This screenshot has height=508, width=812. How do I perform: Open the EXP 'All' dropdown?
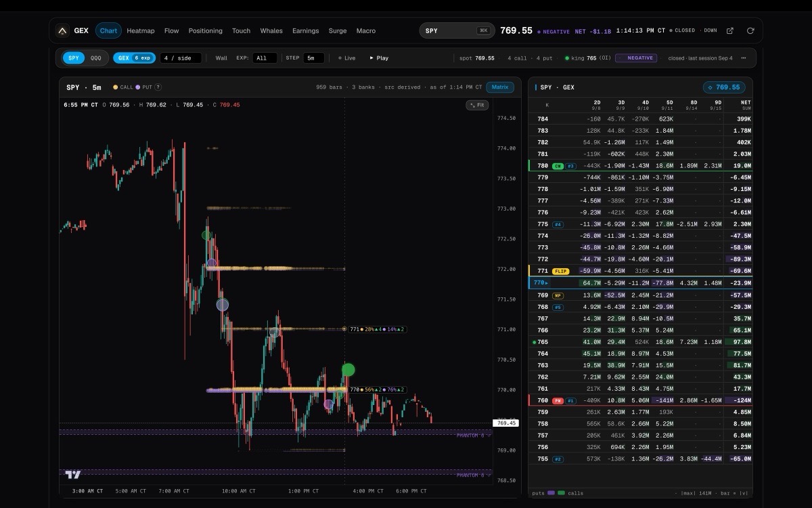click(x=265, y=58)
